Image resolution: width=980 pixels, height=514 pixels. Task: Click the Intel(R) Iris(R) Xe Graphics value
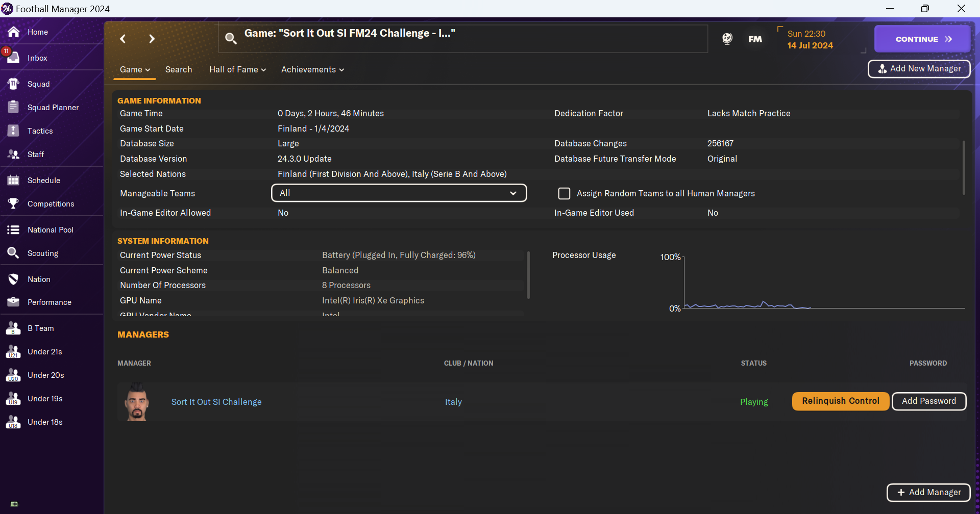373,300
